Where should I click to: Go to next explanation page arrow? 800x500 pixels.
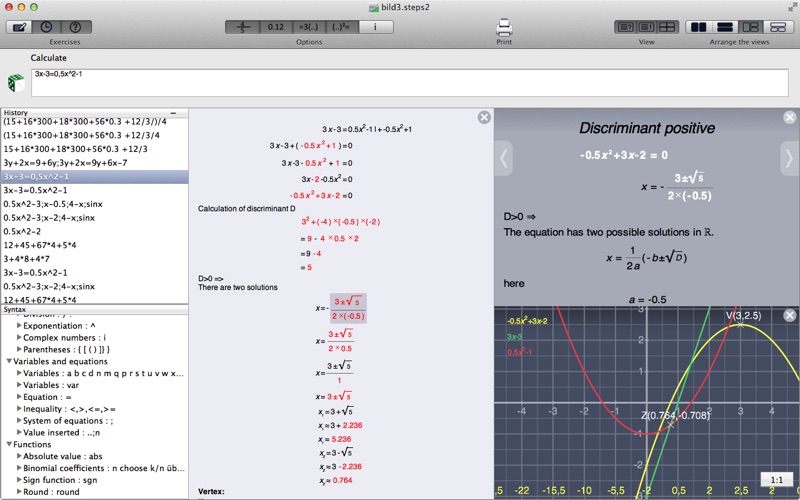790,158
